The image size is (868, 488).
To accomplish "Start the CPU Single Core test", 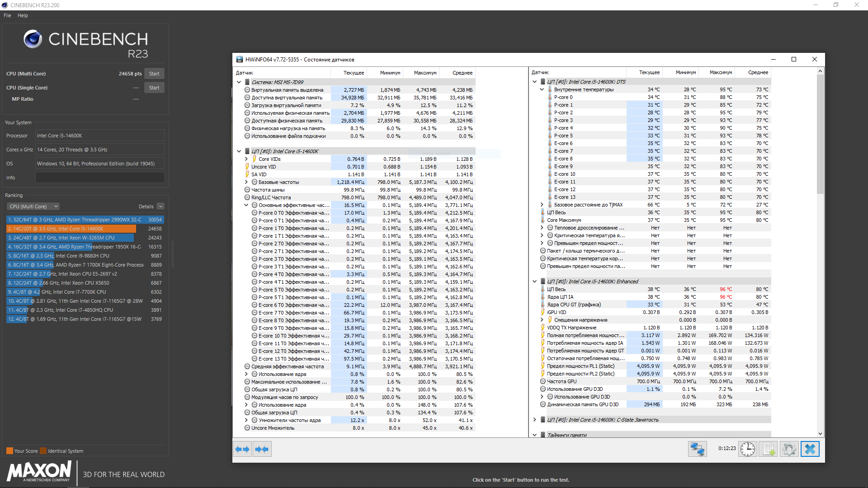I will click(154, 88).
